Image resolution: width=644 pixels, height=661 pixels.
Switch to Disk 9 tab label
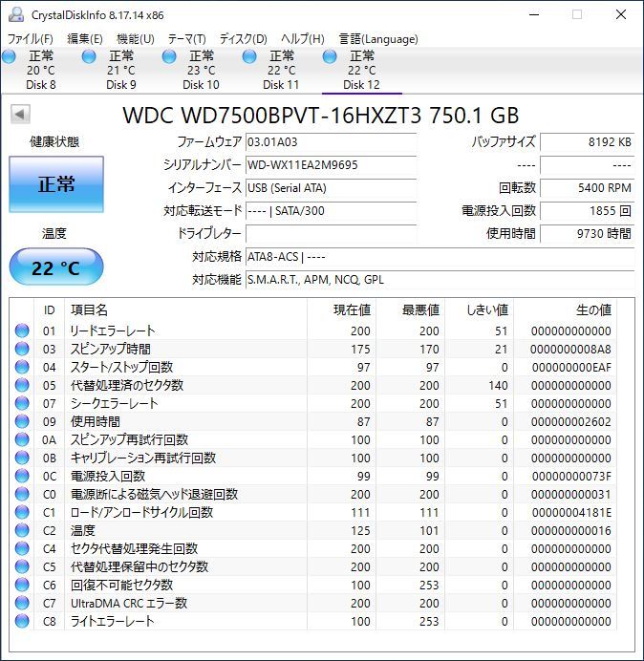click(x=121, y=85)
